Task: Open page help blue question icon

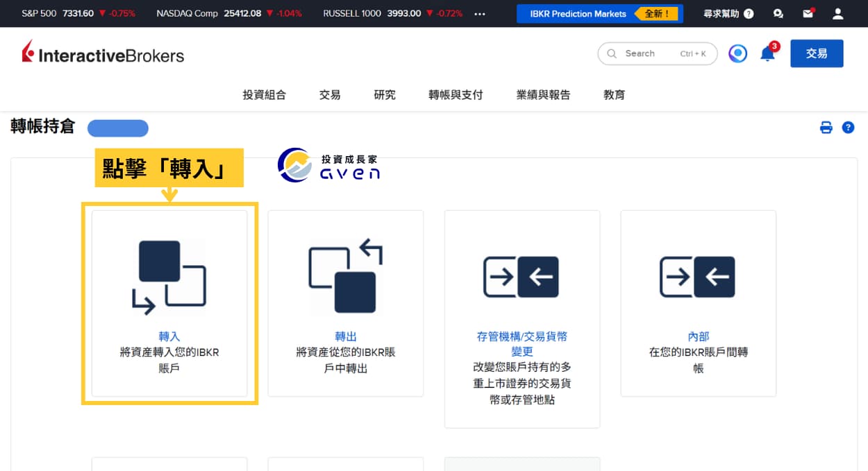Action: click(x=848, y=128)
